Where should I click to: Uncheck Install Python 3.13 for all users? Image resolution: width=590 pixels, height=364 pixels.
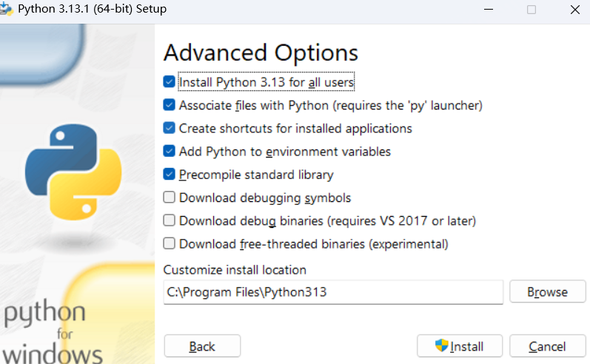(169, 81)
